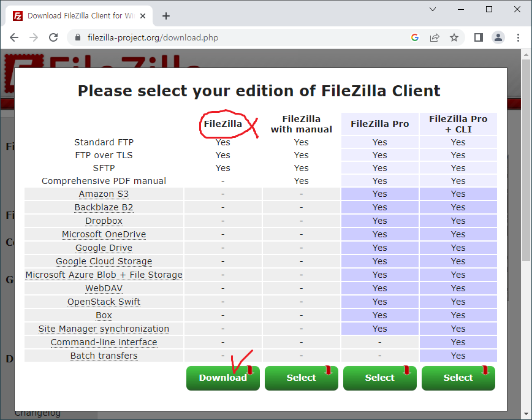
Task: Open the Google Cloud Storage link
Action: [x=104, y=261]
